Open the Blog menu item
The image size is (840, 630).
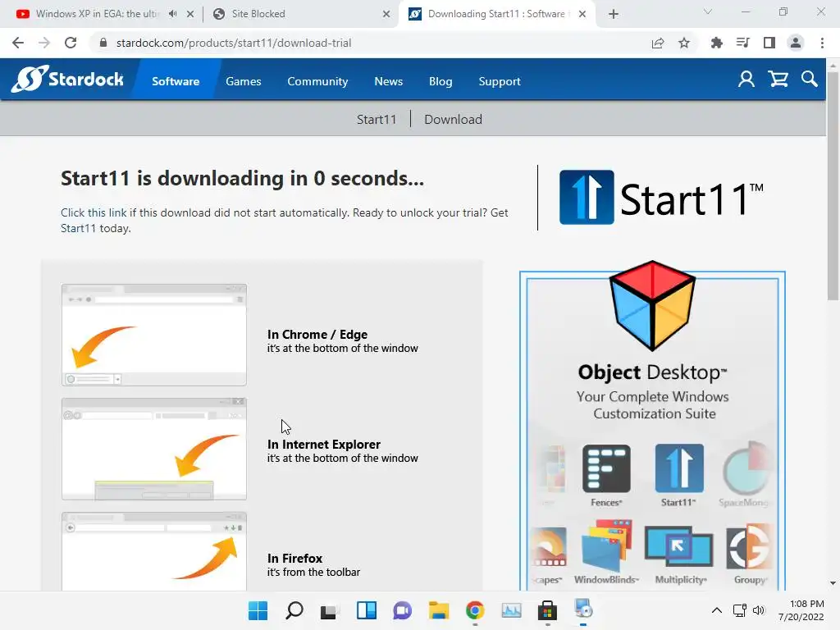click(441, 81)
